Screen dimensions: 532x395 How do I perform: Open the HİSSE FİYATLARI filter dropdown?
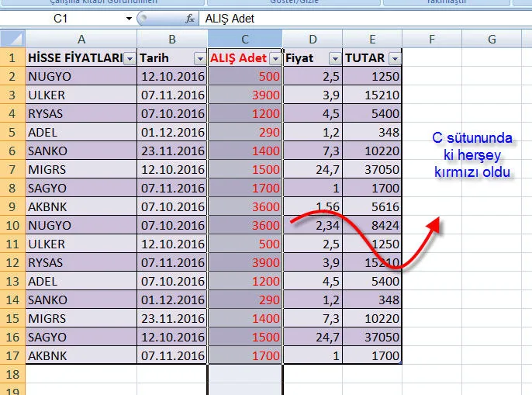click(x=130, y=58)
